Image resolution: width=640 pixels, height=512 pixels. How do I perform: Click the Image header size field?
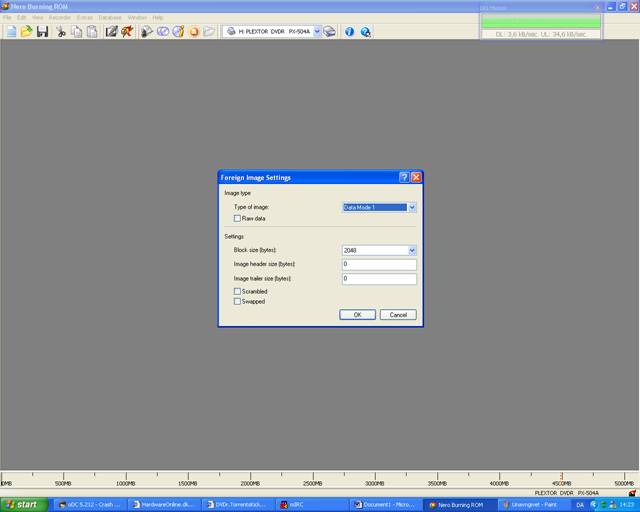coord(378,264)
